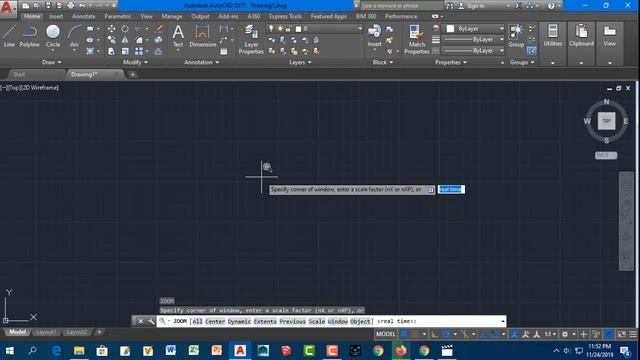Activate the Move tool in Modify panel
640x360 pixels.
(x=111, y=29)
